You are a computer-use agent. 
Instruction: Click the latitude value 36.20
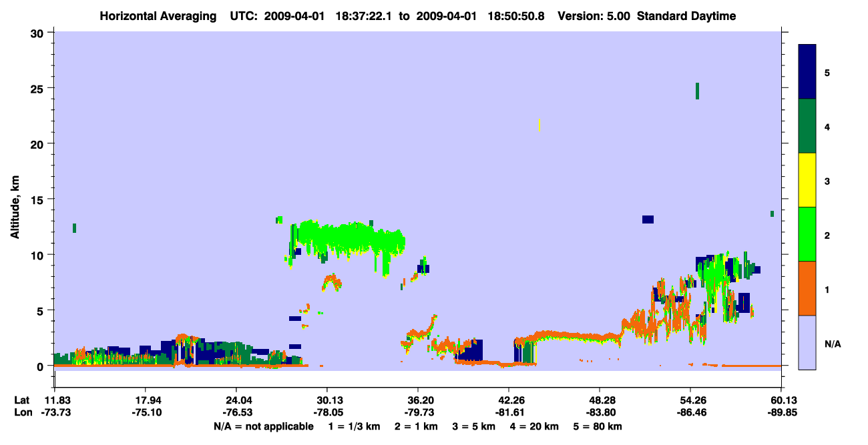[418, 400]
